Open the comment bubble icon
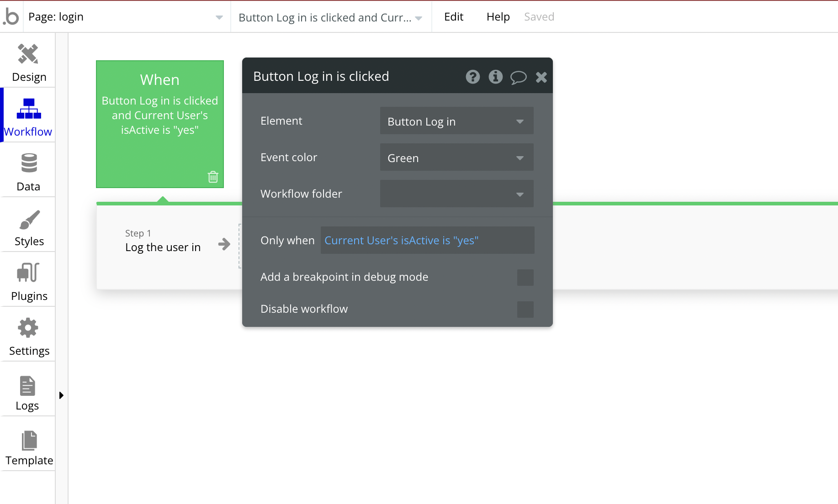The width and height of the screenshot is (838, 504). point(518,77)
